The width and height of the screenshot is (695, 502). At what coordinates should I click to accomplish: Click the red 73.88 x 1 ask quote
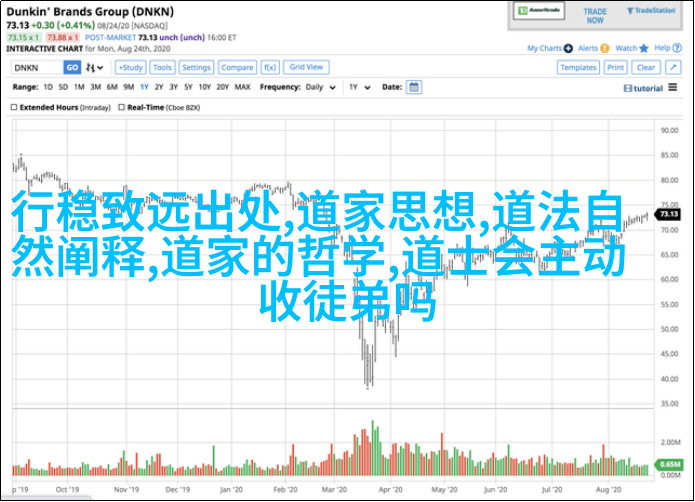pos(62,38)
